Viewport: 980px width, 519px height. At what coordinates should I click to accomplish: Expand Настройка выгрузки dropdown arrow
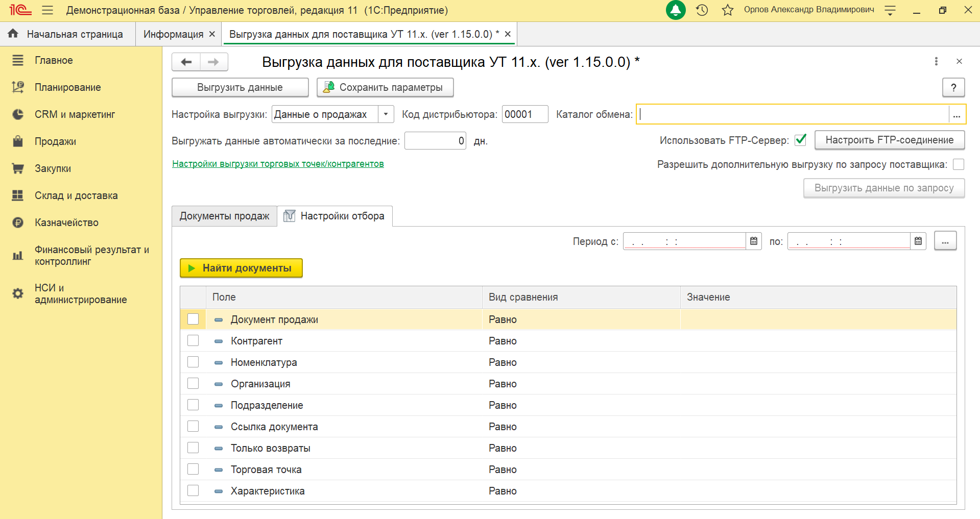386,114
